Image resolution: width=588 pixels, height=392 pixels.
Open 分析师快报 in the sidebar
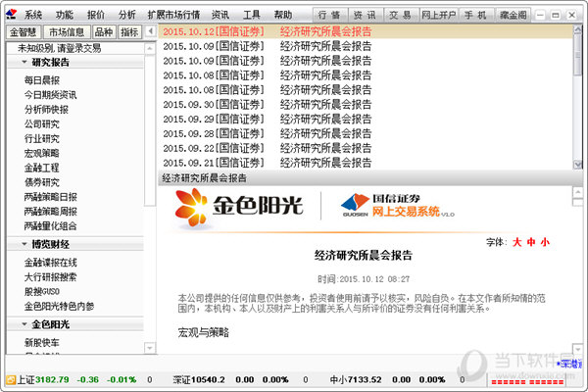tap(46, 109)
